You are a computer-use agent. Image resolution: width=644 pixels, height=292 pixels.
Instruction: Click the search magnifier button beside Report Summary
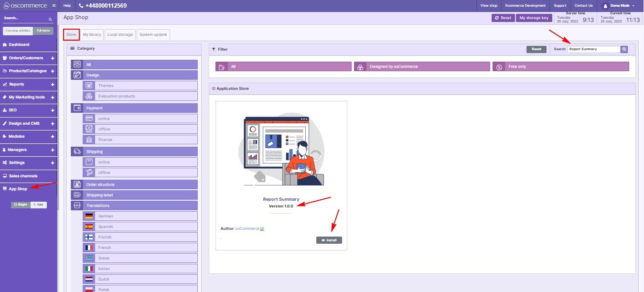click(x=624, y=49)
